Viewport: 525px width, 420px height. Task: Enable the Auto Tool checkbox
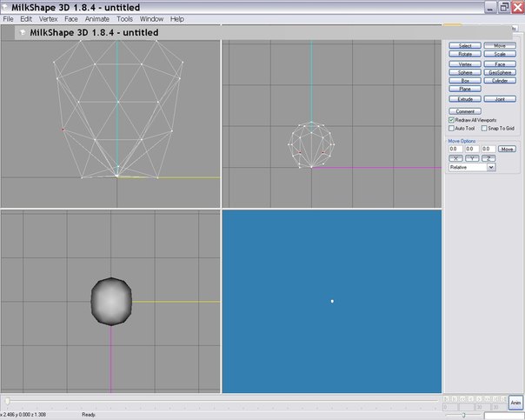pyautogui.click(x=451, y=128)
